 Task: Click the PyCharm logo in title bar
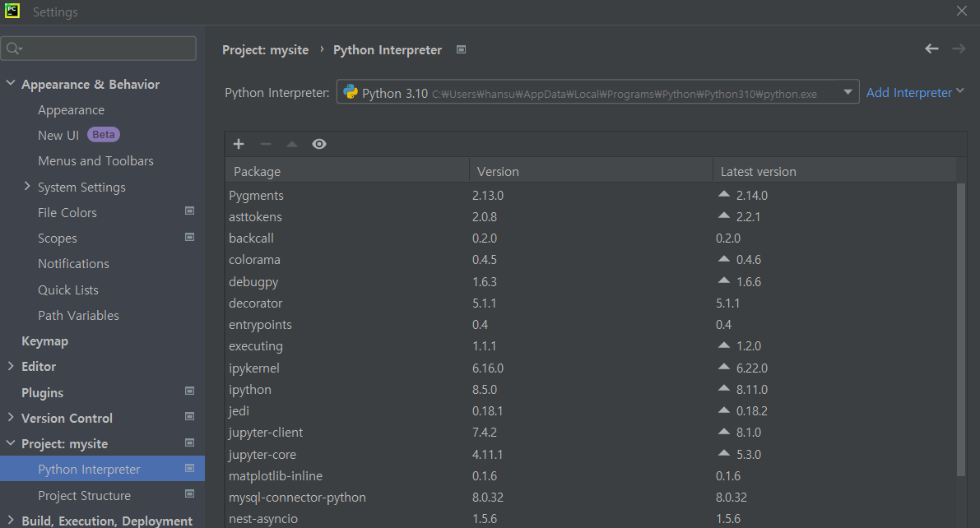coord(12,11)
